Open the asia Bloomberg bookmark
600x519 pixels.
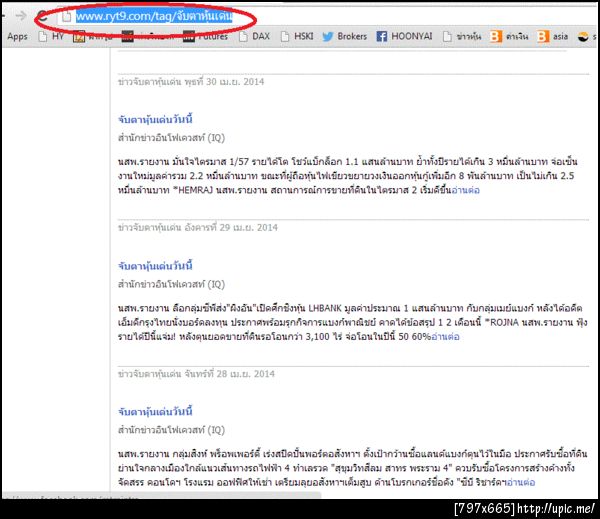(x=553, y=37)
